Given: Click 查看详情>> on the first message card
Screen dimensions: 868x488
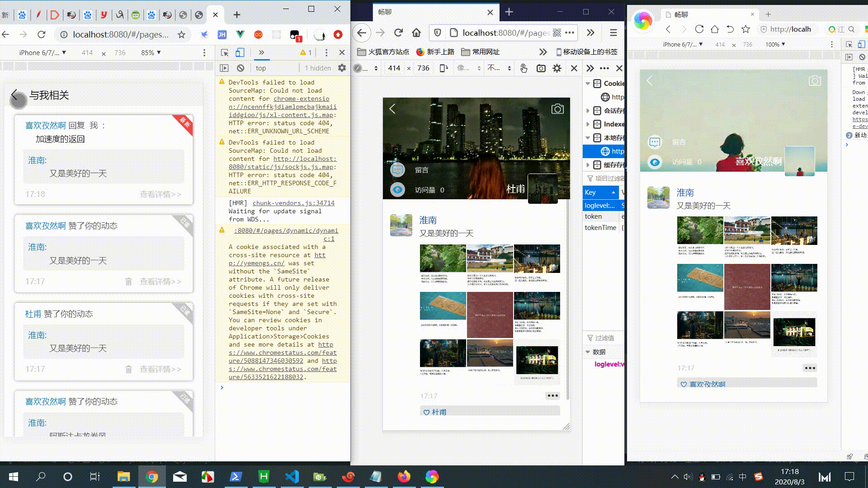Looking at the screenshot, I should (x=160, y=194).
